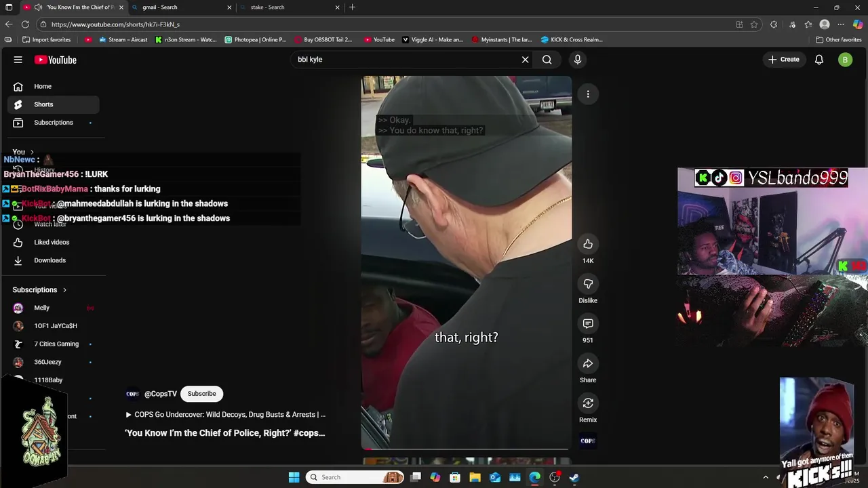Open the @CopsTV channel name

(x=161, y=394)
